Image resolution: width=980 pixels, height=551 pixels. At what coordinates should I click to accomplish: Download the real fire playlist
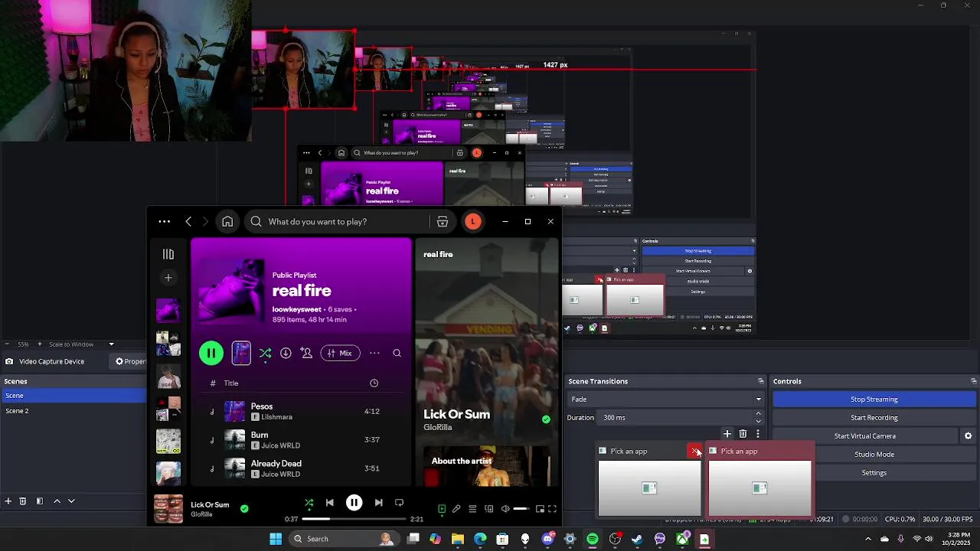tap(286, 353)
